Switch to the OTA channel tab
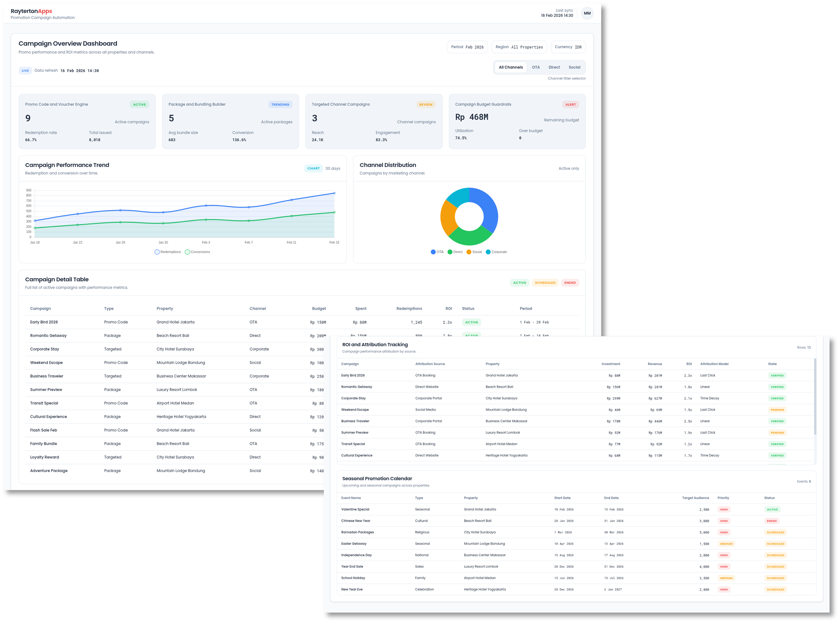 (536, 67)
